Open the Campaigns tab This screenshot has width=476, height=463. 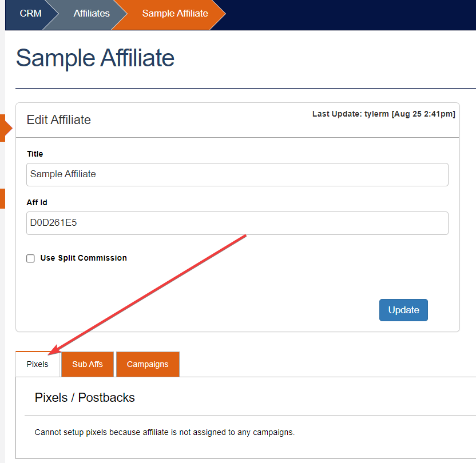click(x=148, y=364)
